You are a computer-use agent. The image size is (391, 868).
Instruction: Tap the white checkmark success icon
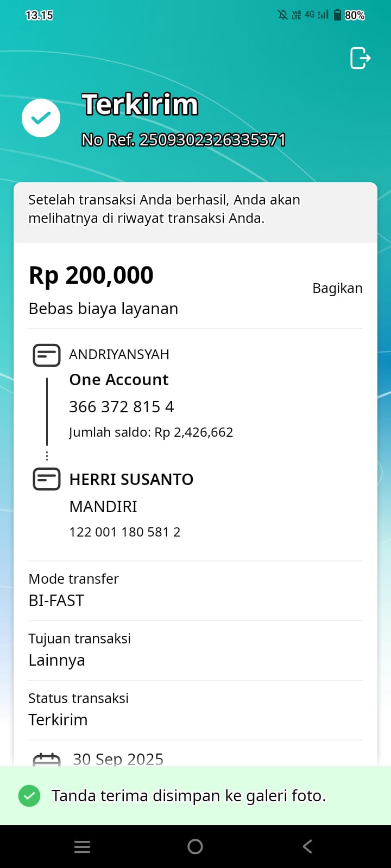41,118
